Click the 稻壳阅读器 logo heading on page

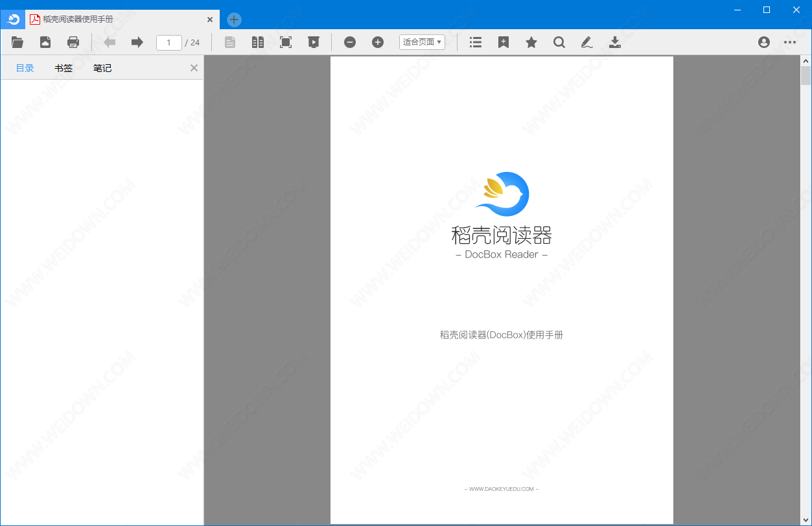[x=502, y=234]
